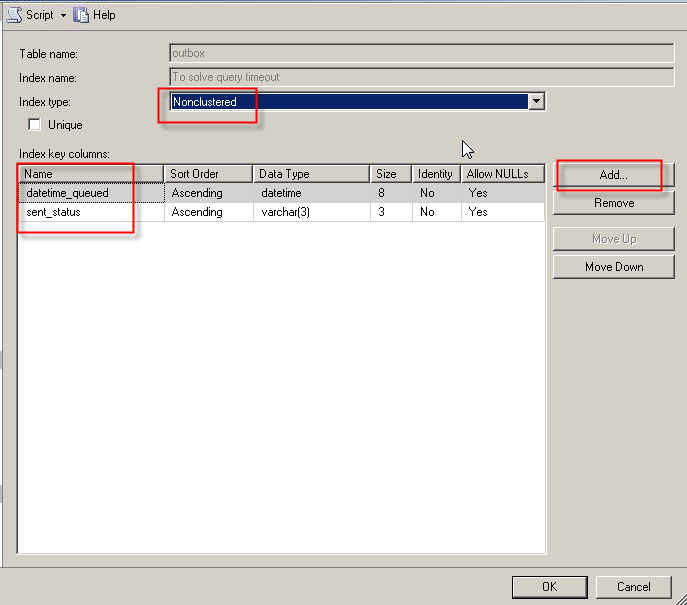Click the Allow NULLs column header
687x605 pixels.
point(503,174)
